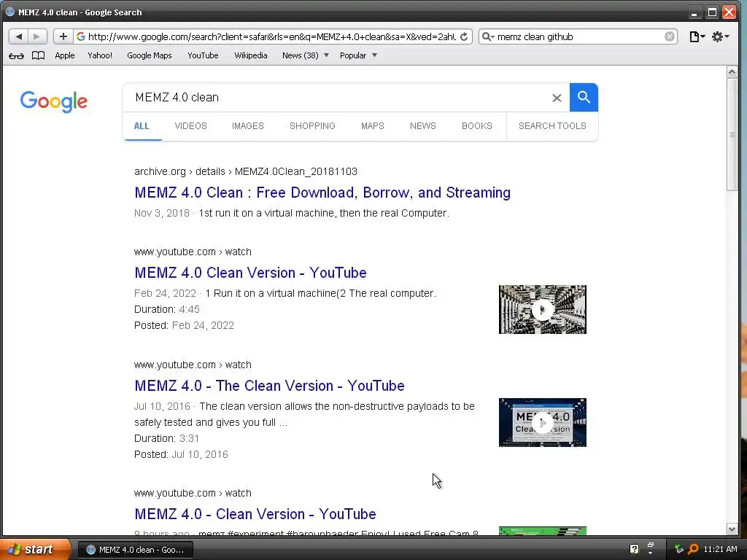
Task: Open the Wikipedia bookmark
Action: pos(251,55)
